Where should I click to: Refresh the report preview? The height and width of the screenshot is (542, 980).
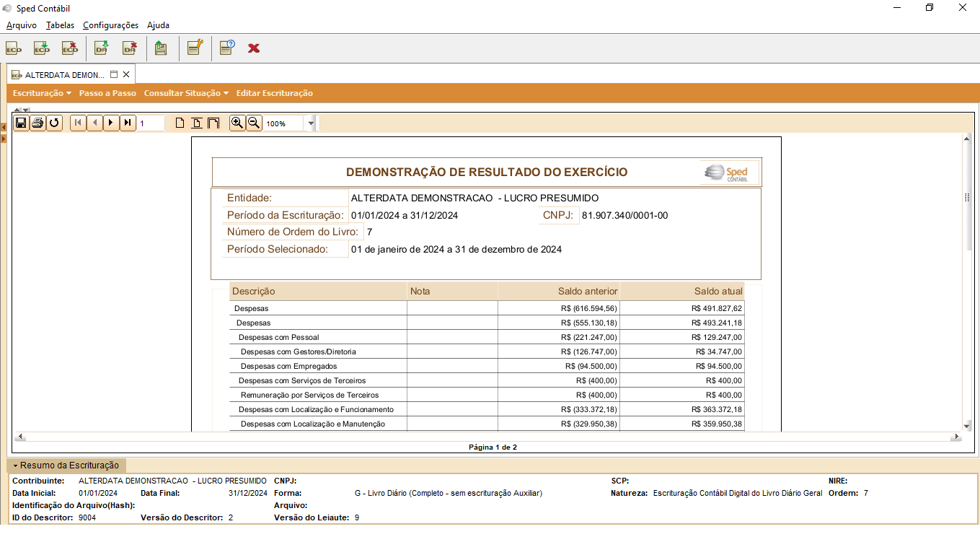click(53, 123)
